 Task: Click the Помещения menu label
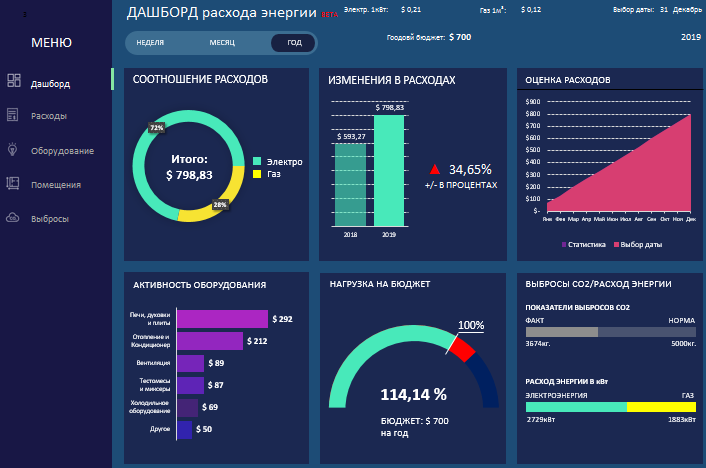pyautogui.click(x=56, y=184)
